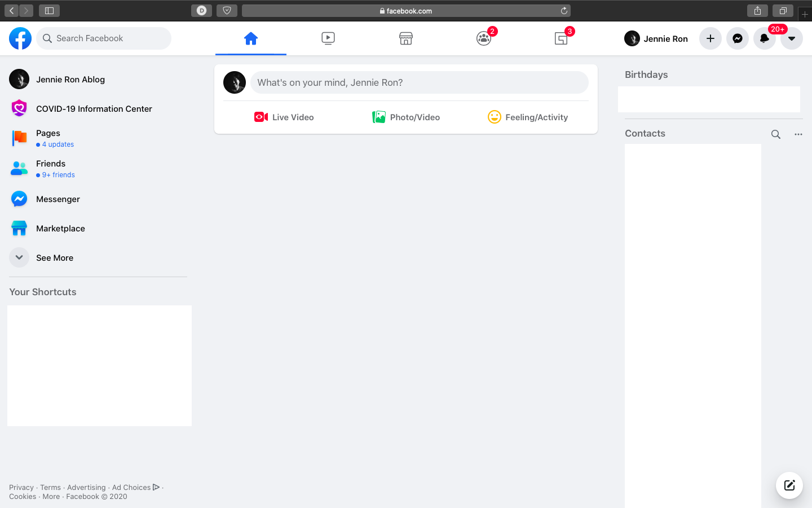Search the Contacts list
This screenshot has height=508, width=812.
point(776,134)
